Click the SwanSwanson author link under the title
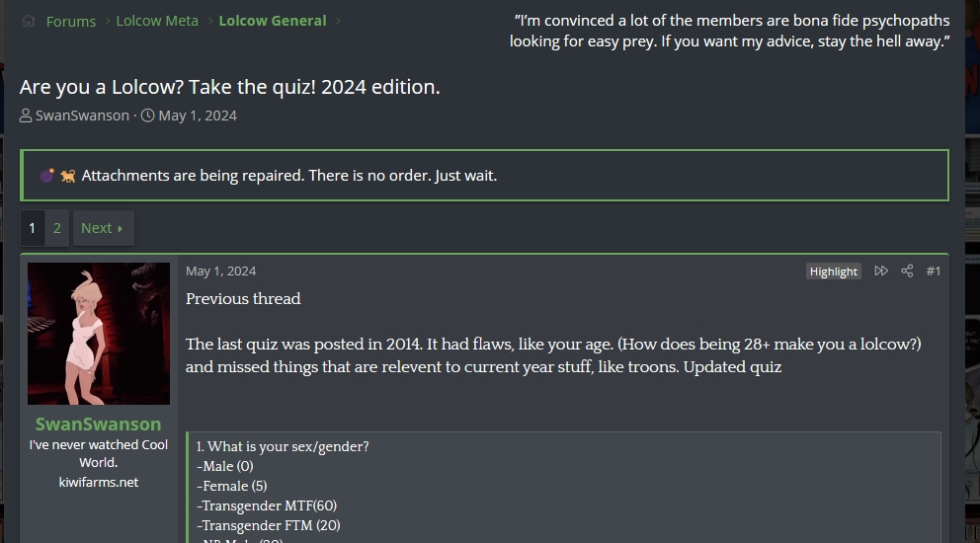 click(82, 116)
